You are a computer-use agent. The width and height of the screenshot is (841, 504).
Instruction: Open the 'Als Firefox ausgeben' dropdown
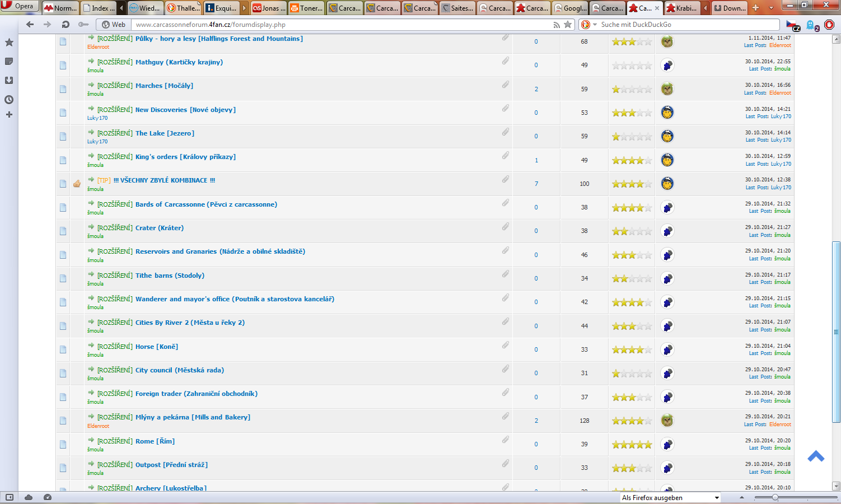[670, 498]
